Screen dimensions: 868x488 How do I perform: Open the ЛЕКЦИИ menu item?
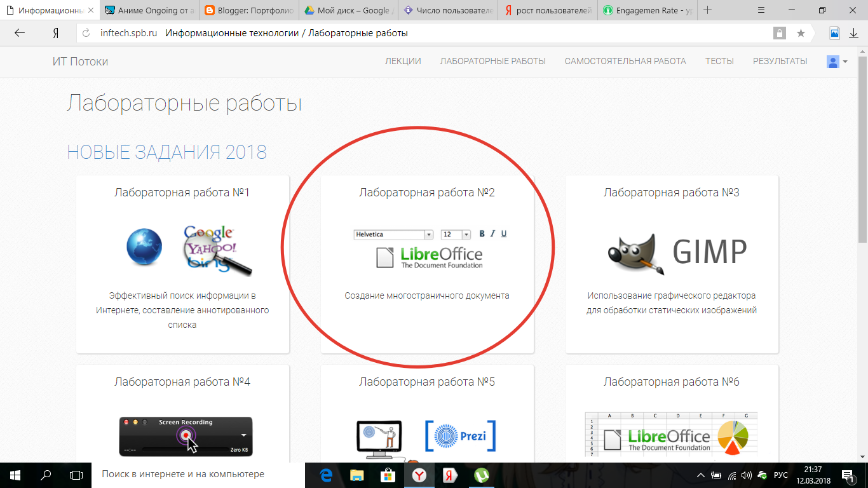coord(403,61)
